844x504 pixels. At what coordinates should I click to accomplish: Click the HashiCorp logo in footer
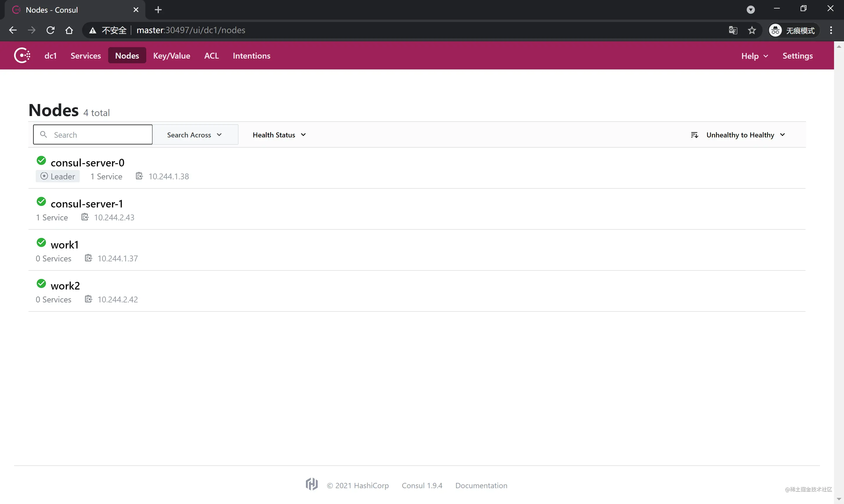pyautogui.click(x=312, y=484)
